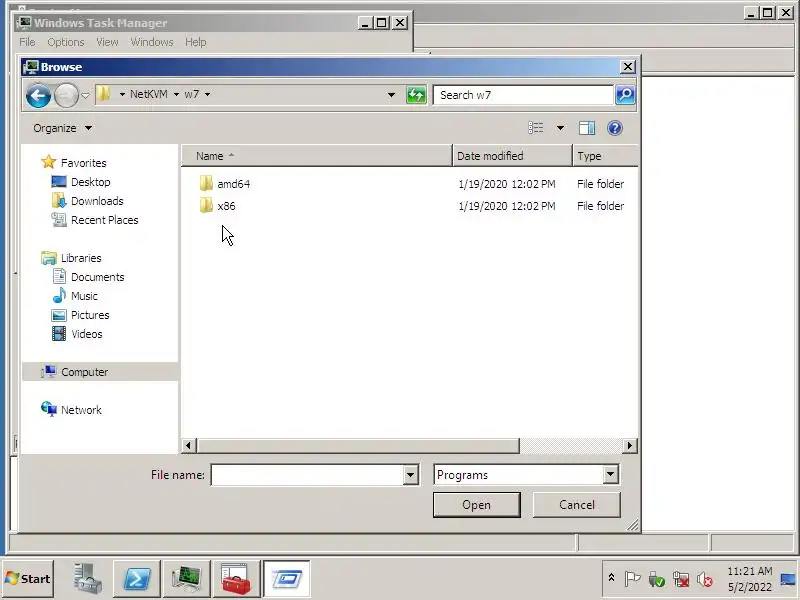Select Libraries in navigation pane

81,258
